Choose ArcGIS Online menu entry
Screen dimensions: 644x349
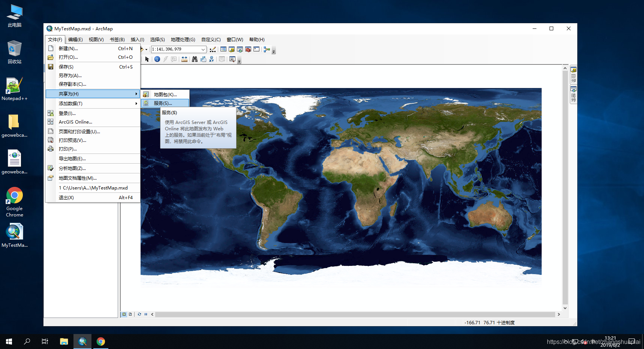click(93, 122)
